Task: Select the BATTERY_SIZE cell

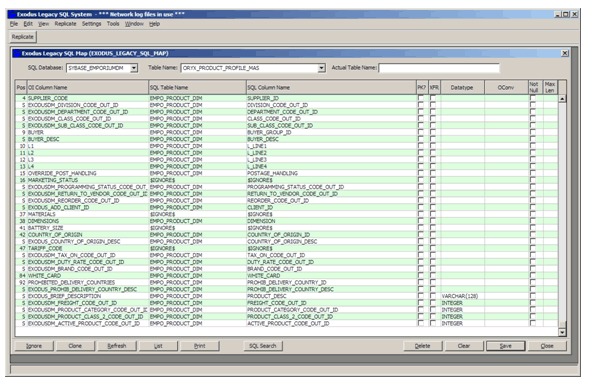Action: (x=87, y=228)
